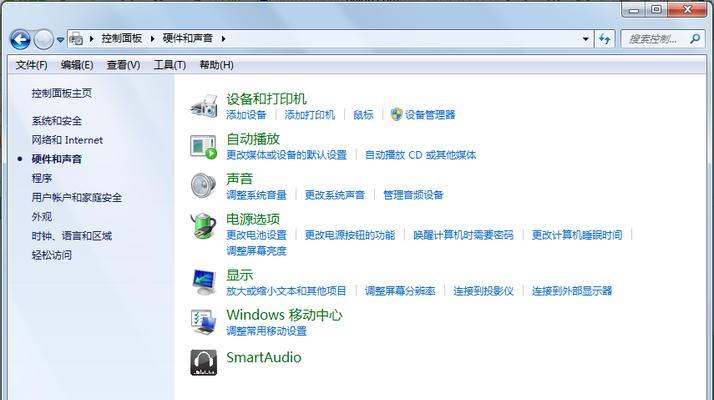Viewport: 714px width, 400px height.
Task: Click the 更改电池设置 link
Action: click(256, 235)
